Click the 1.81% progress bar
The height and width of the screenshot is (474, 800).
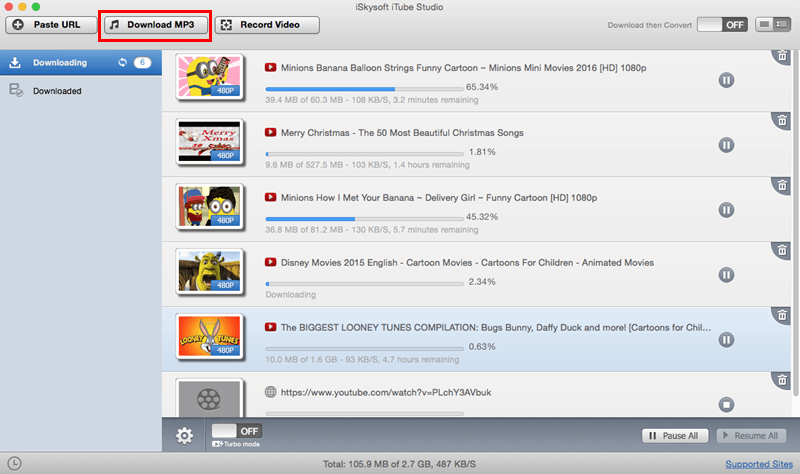(x=364, y=154)
